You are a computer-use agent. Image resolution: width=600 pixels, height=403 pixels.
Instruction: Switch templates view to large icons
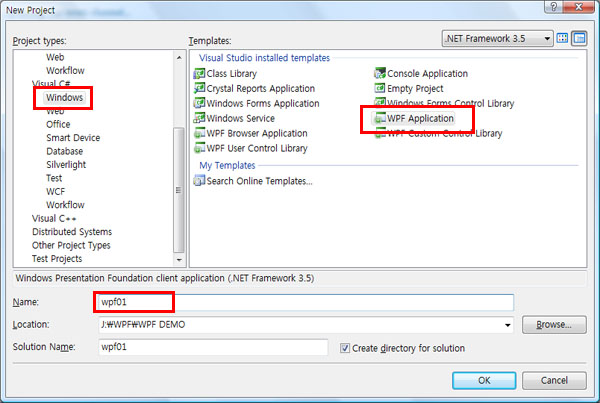562,38
